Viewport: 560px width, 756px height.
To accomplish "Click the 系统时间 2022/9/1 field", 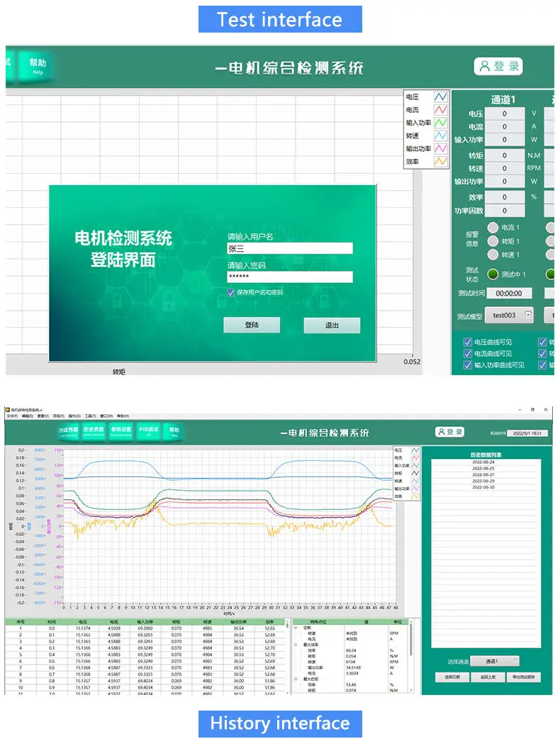I will point(527,433).
